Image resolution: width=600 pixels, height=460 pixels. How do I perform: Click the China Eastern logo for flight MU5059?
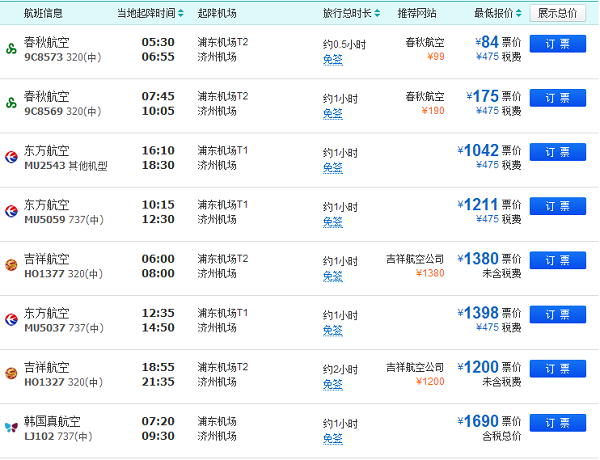tap(11, 210)
